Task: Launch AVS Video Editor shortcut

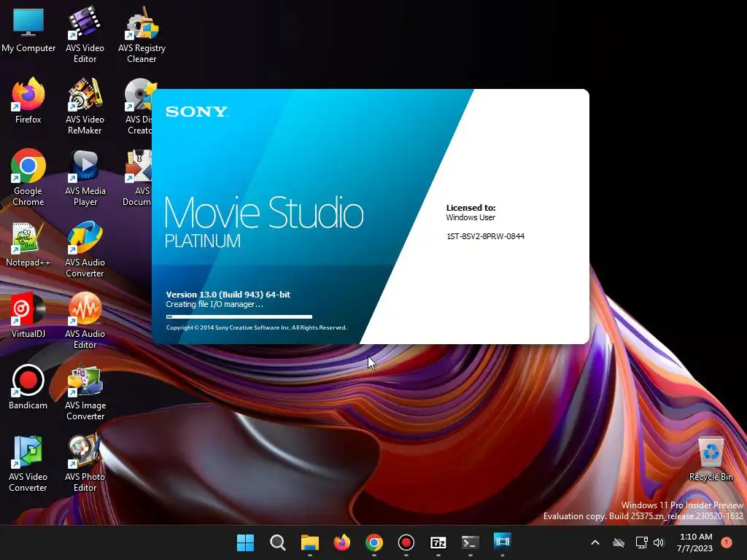Action: point(85,35)
